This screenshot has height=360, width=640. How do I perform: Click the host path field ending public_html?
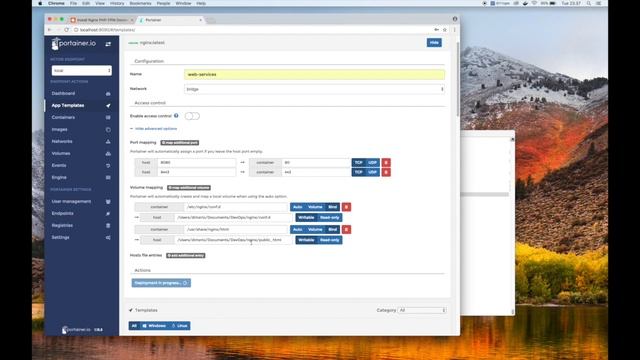(234, 240)
